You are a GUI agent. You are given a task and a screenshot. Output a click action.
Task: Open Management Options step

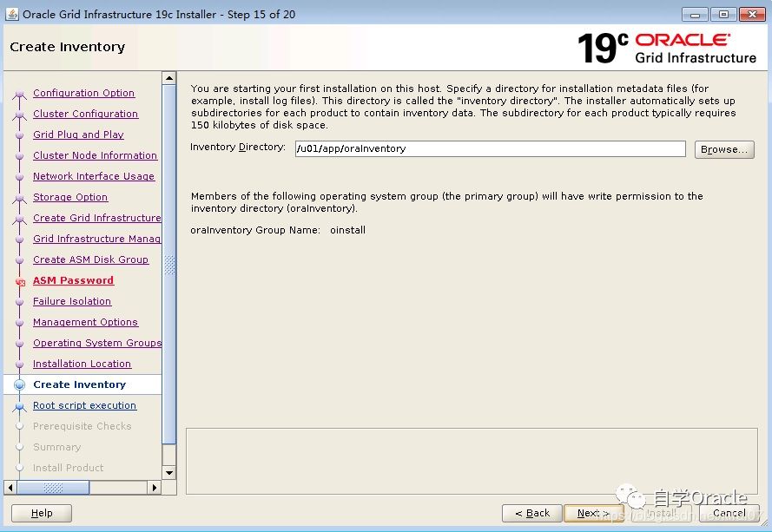coord(85,322)
